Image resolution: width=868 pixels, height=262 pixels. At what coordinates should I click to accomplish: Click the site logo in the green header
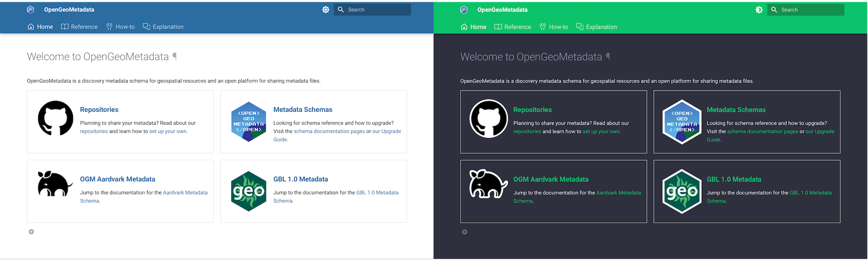coord(464,10)
